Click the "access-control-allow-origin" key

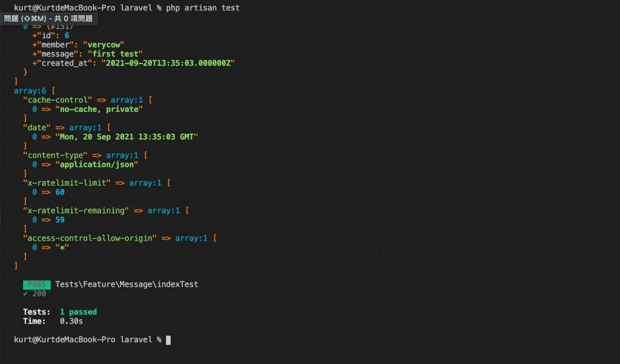[x=90, y=238]
